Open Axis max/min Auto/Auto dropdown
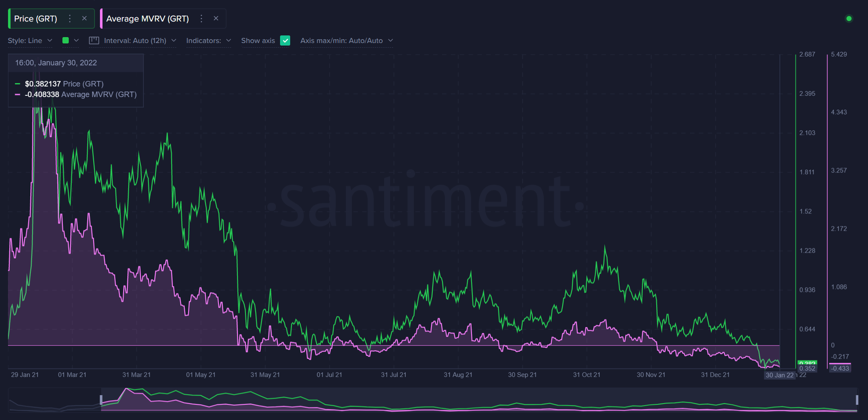 pyautogui.click(x=346, y=40)
